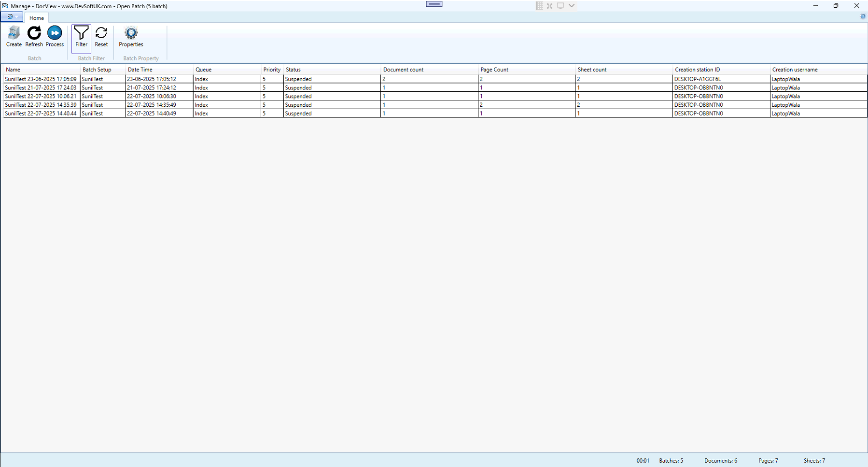This screenshot has width=868, height=467.
Task: Sort batches by the Name column
Action: coord(13,69)
